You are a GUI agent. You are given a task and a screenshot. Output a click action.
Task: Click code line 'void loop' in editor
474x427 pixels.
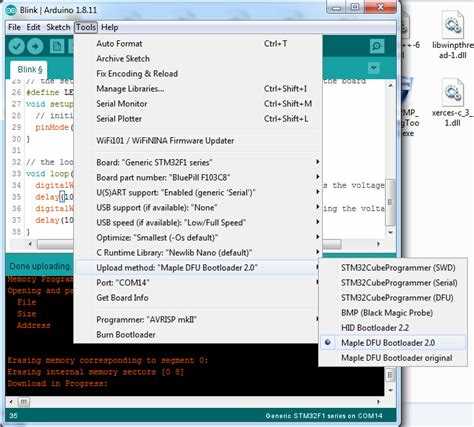(50, 174)
